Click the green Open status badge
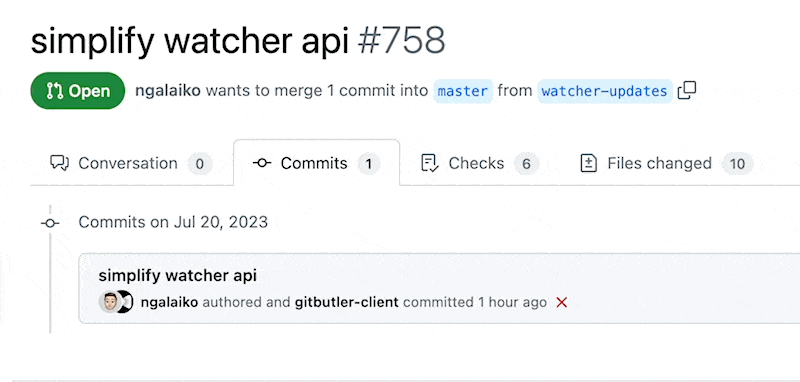800x382 pixels. click(78, 91)
